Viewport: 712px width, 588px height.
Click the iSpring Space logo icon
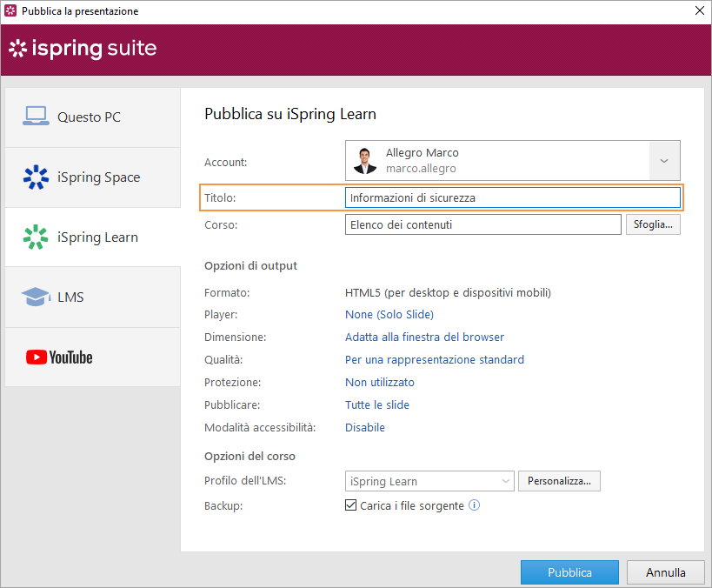(36, 177)
